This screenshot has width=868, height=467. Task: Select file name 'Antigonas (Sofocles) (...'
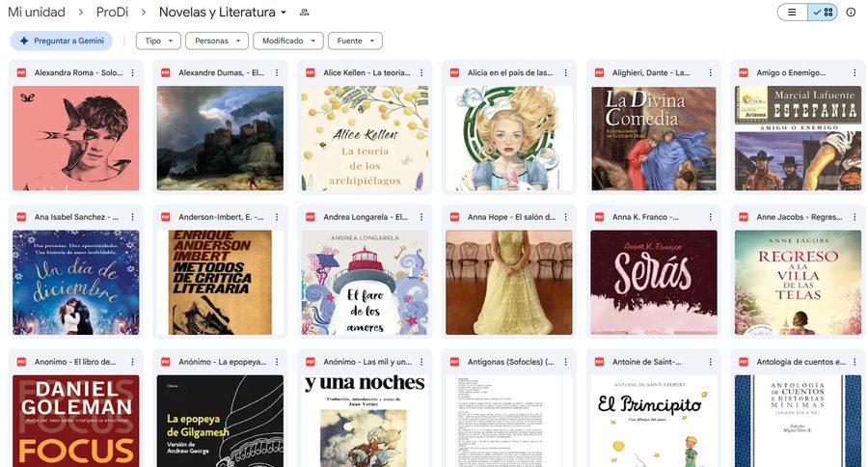(510, 362)
